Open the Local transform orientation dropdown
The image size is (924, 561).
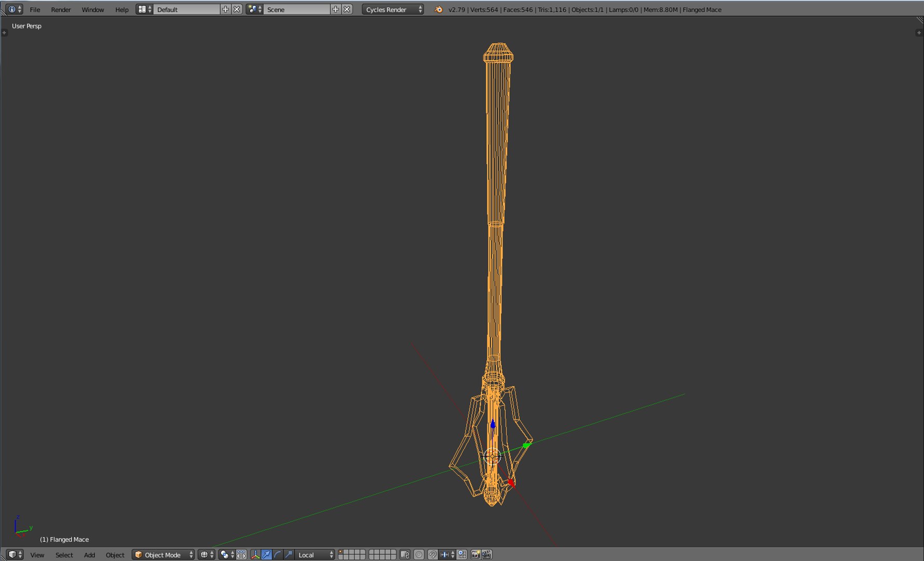click(315, 555)
